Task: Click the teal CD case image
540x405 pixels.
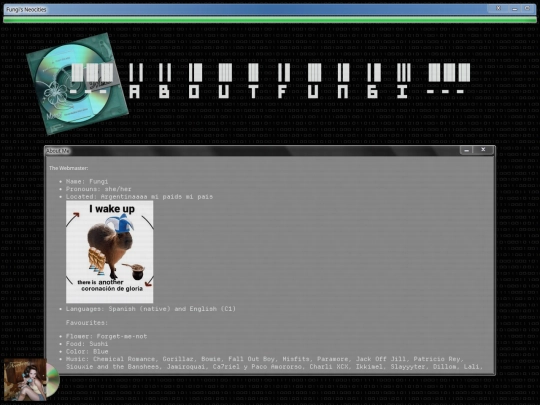Action: pyautogui.click(x=77, y=84)
